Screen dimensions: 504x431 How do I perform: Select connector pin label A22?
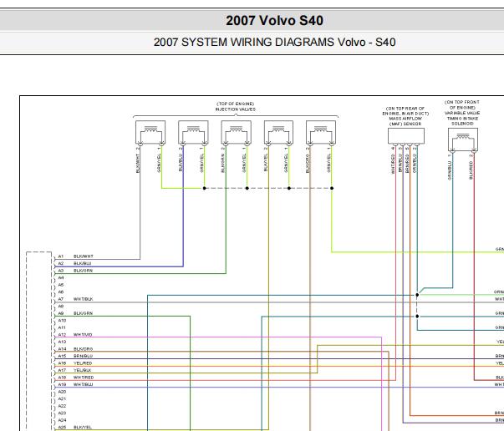(62, 406)
